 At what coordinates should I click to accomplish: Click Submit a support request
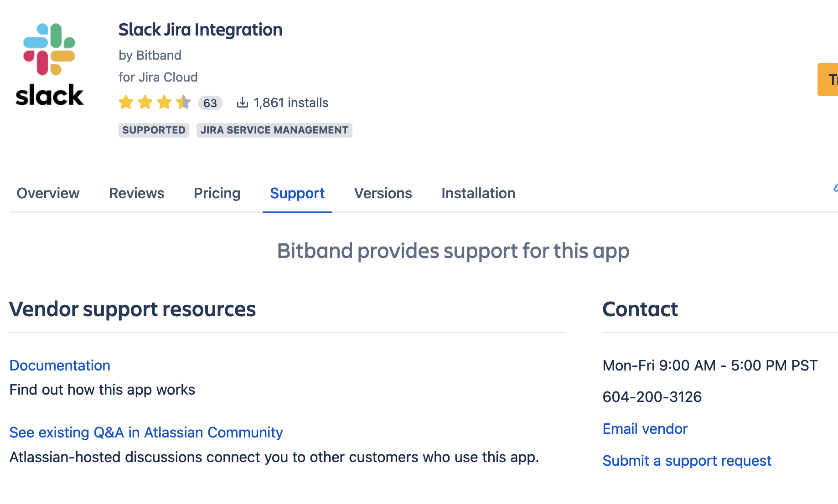(687, 461)
